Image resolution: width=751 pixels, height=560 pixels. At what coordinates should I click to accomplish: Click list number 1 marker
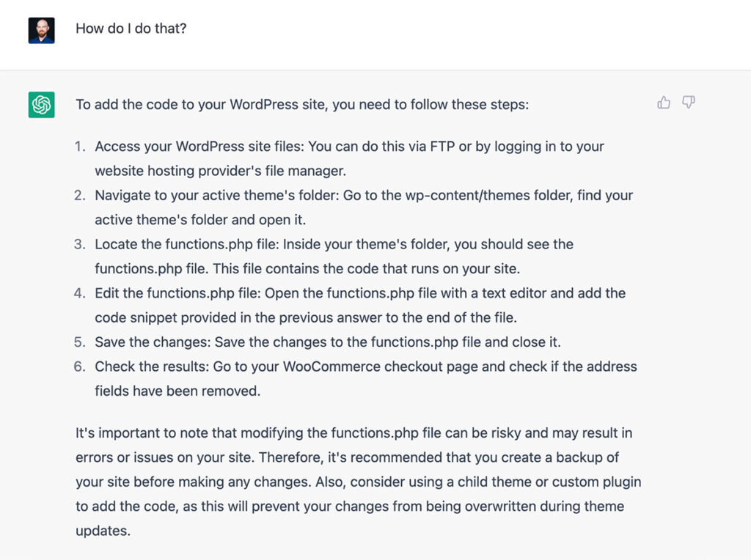80,147
